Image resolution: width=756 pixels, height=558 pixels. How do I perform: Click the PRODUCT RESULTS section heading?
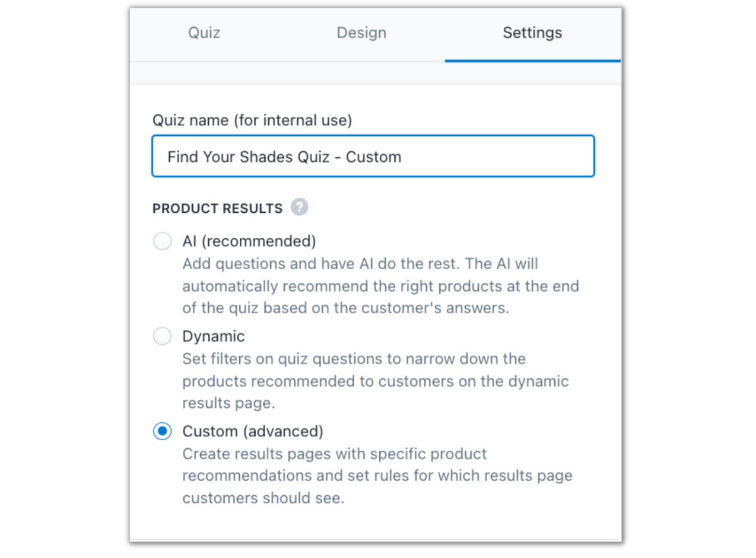(x=217, y=209)
